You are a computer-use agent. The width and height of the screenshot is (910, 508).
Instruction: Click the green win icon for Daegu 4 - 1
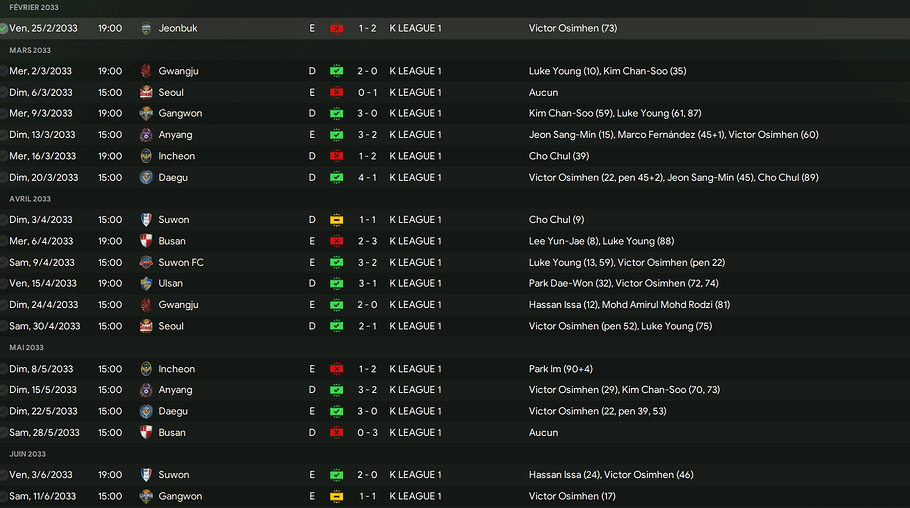coord(337,178)
